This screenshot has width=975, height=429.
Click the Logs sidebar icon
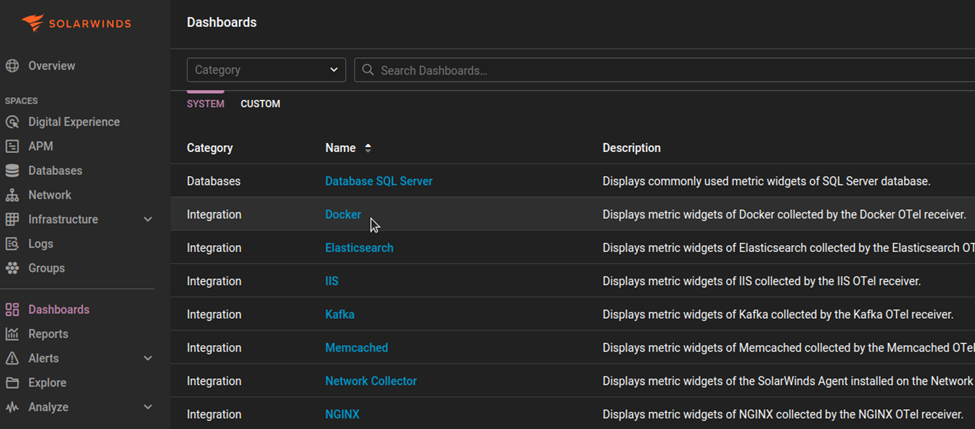(12, 244)
